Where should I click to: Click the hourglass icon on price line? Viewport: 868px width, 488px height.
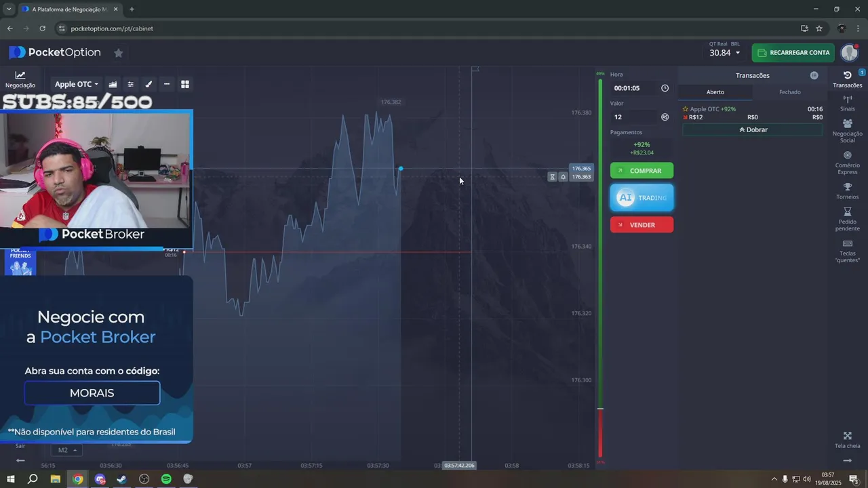pos(552,177)
